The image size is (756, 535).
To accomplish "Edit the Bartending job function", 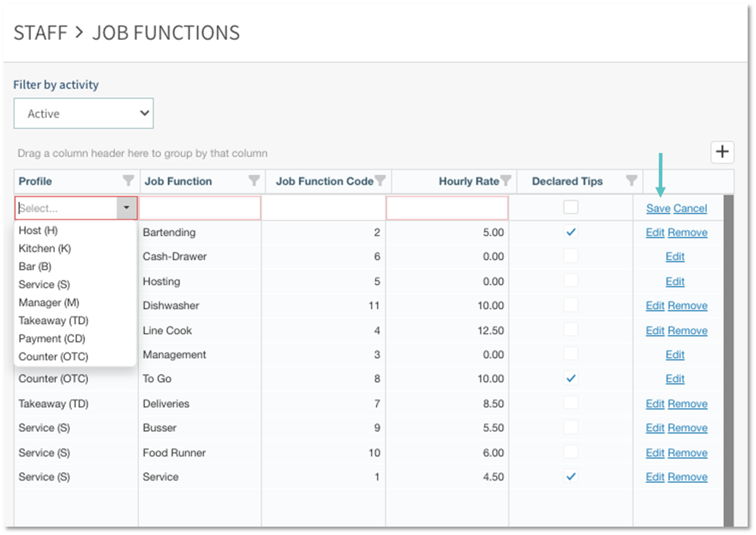I will tap(655, 233).
